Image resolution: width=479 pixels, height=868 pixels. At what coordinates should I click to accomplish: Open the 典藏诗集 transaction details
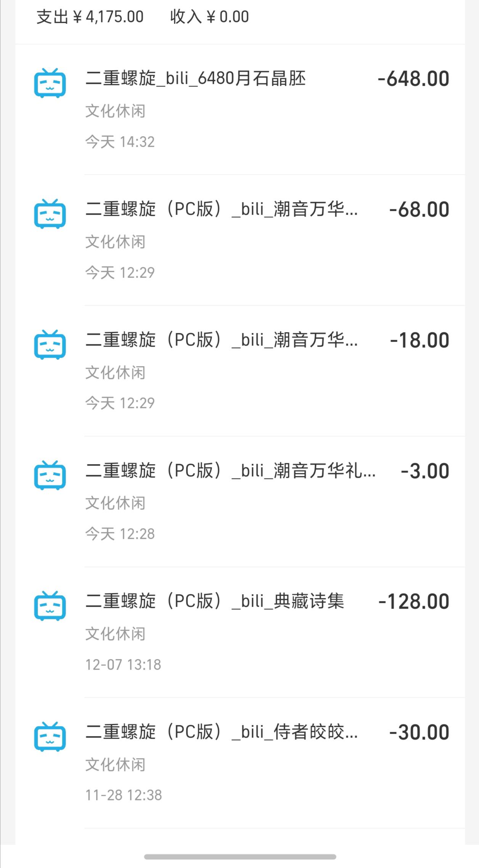pos(215,601)
